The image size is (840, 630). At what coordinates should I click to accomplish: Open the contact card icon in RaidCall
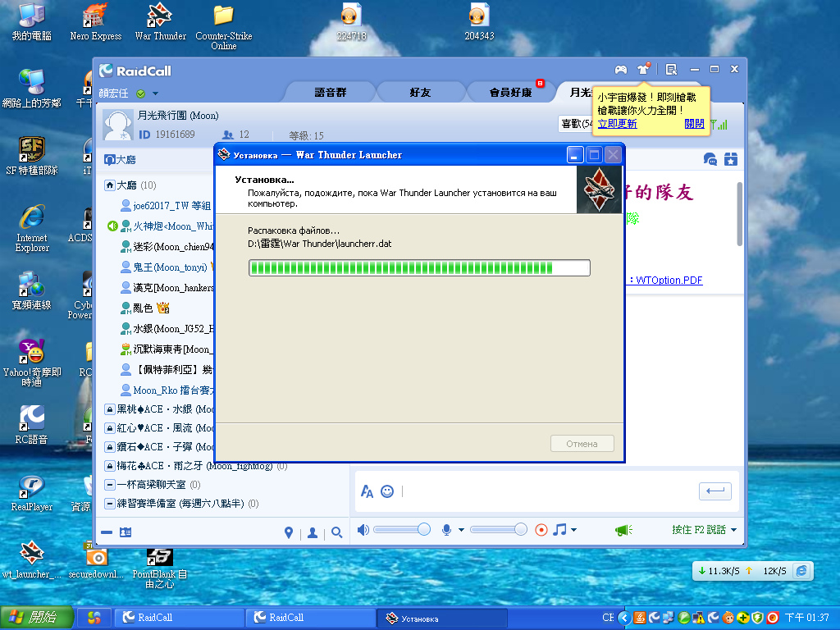[126, 532]
